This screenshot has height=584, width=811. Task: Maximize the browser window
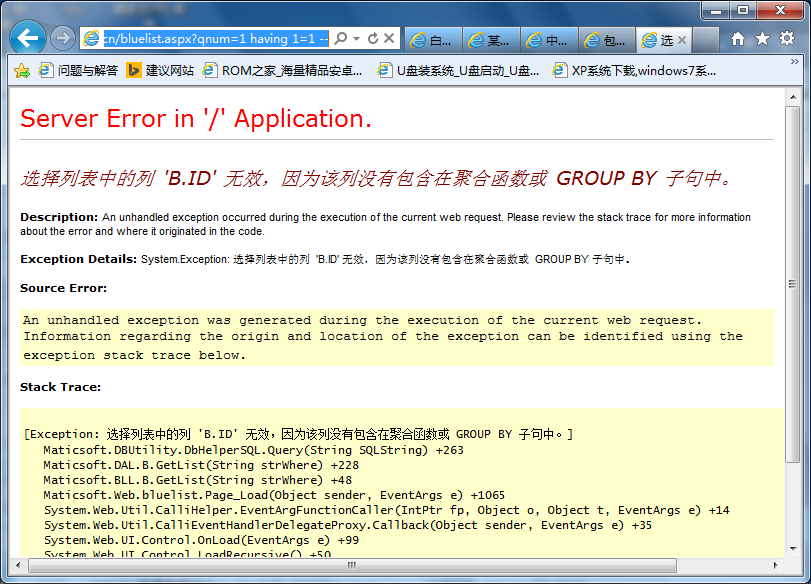(743, 10)
